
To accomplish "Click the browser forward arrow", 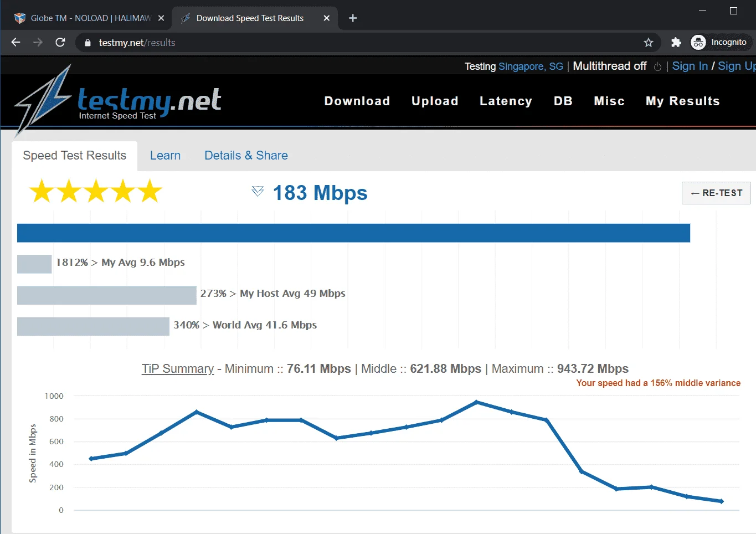I will point(38,42).
